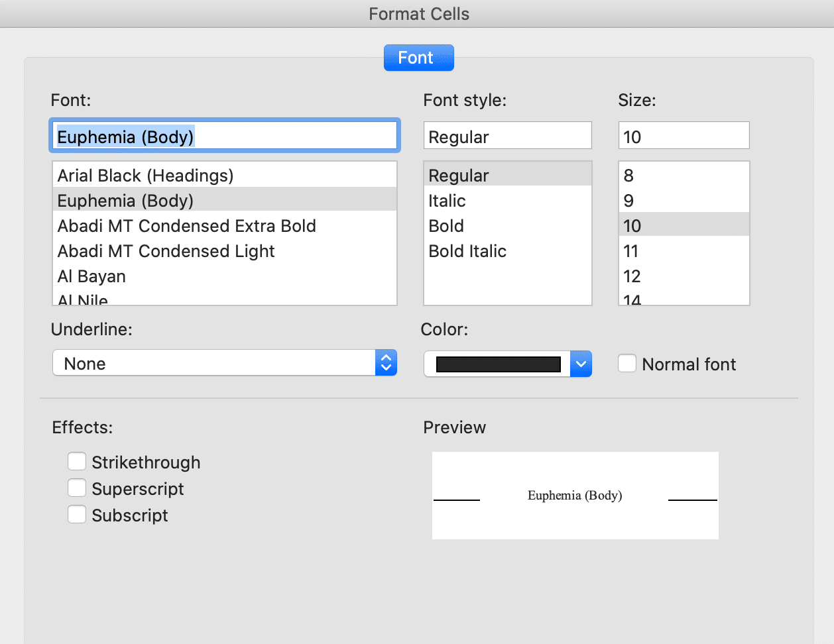The width and height of the screenshot is (834, 644).
Task: Expand the Color dropdown chevron
Action: coord(581,364)
